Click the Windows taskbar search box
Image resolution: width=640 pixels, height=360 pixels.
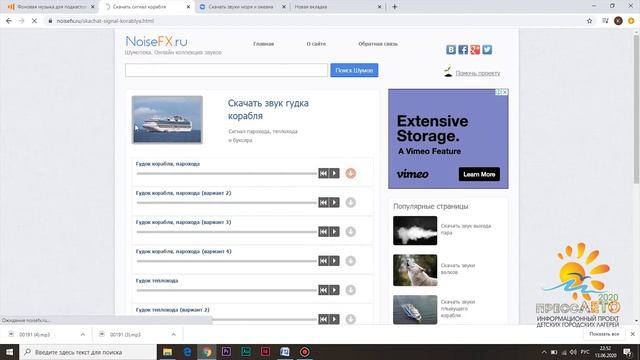[x=88, y=352]
